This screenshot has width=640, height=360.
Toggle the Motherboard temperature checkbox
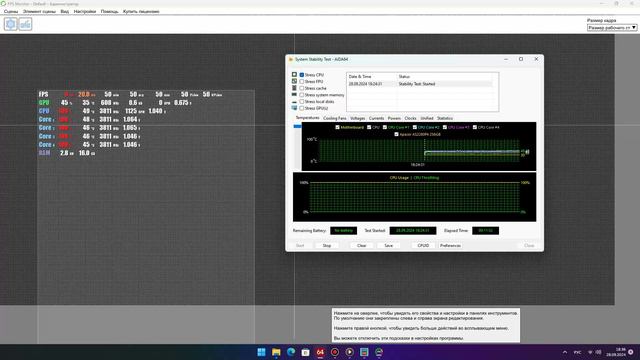[x=337, y=127]
